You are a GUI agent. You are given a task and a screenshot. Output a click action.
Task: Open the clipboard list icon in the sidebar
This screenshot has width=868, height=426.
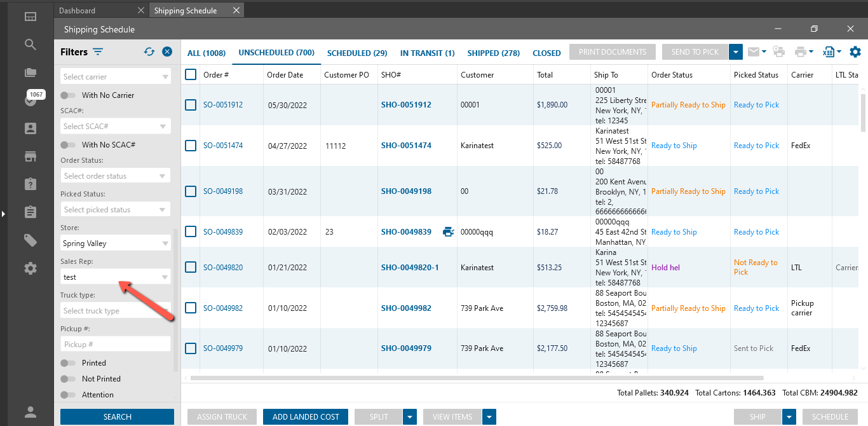[x=31, y=212]
